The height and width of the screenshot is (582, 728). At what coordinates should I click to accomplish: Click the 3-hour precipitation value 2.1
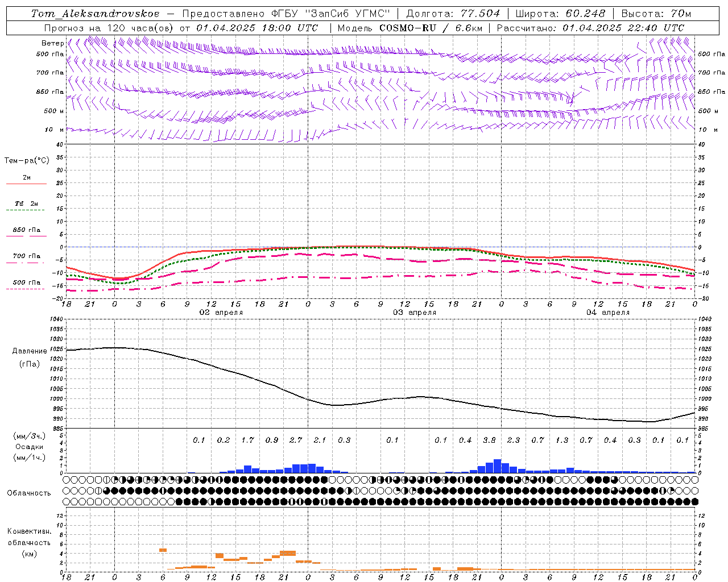(320, 440)
